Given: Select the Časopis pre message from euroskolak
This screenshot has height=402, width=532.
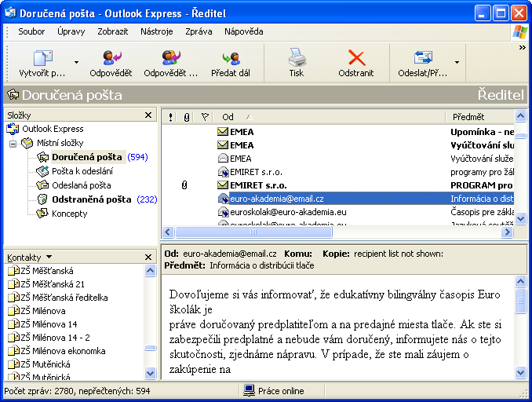Looking at the screenshot, I should (338, 212).
